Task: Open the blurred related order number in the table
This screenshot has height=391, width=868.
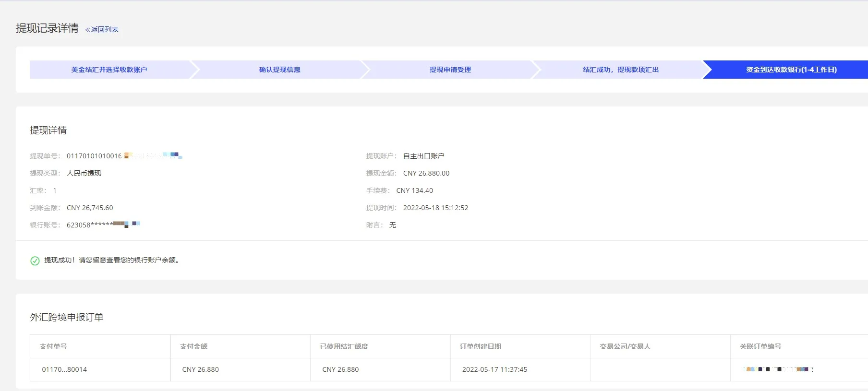Action: pyautogui.click(x=777, y=369)
